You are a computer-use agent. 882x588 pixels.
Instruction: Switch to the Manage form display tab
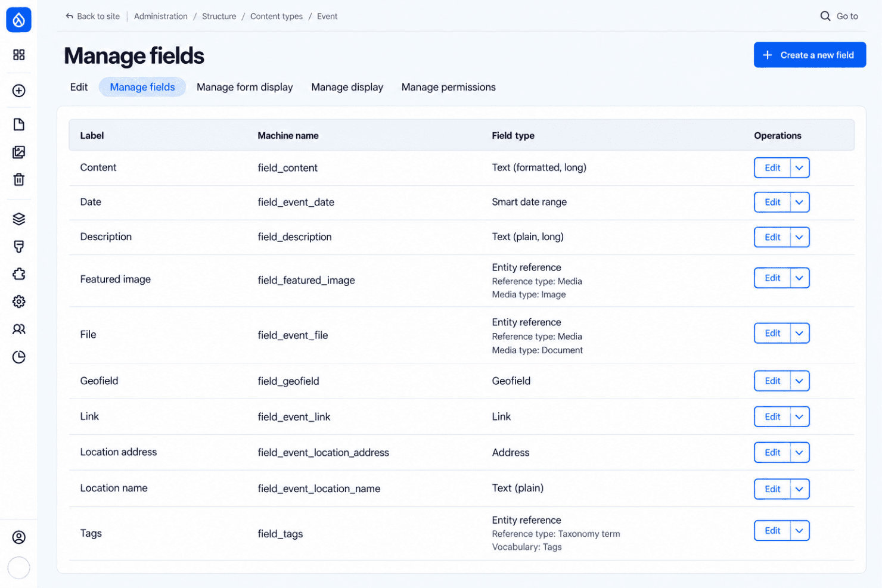coord(245,87)
